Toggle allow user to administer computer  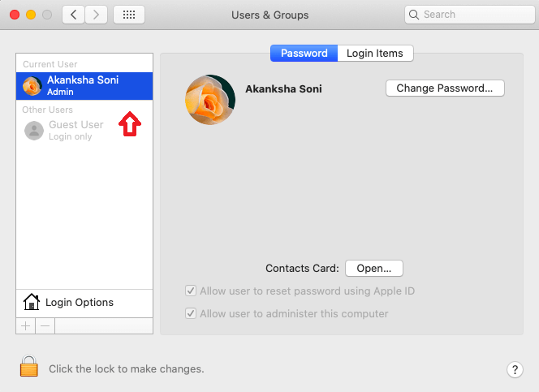coord(191,314)
